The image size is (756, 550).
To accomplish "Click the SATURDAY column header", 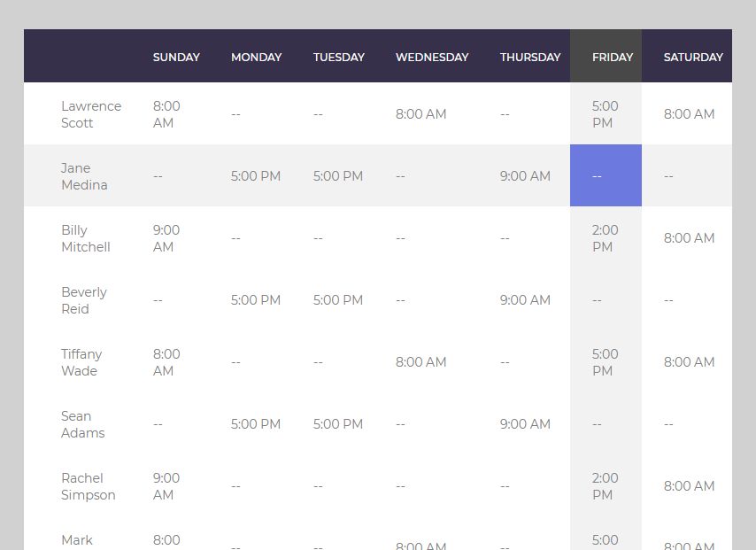I will tap(687, 57).
